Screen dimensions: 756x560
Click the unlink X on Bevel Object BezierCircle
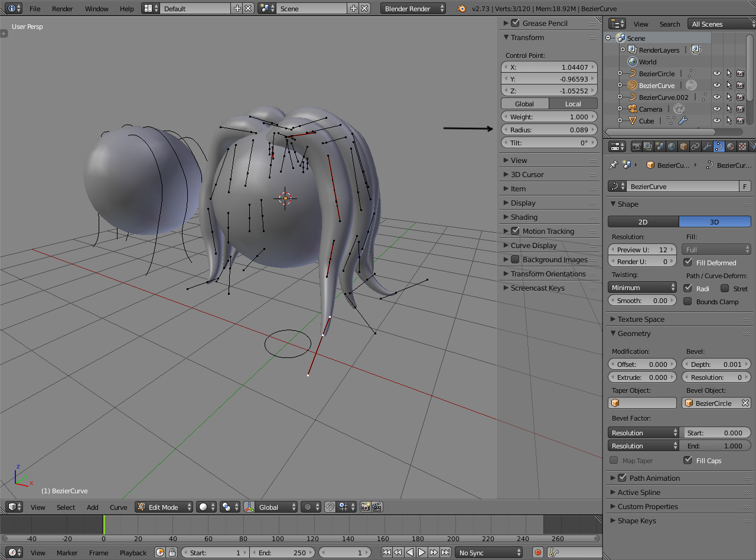click(745, 403)
